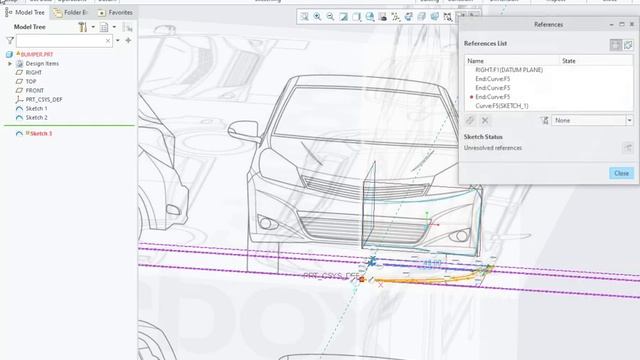Select RIGHT:F1(DATUM PLANE) reference row
This screenshot has height=360, width=640.
509,70
